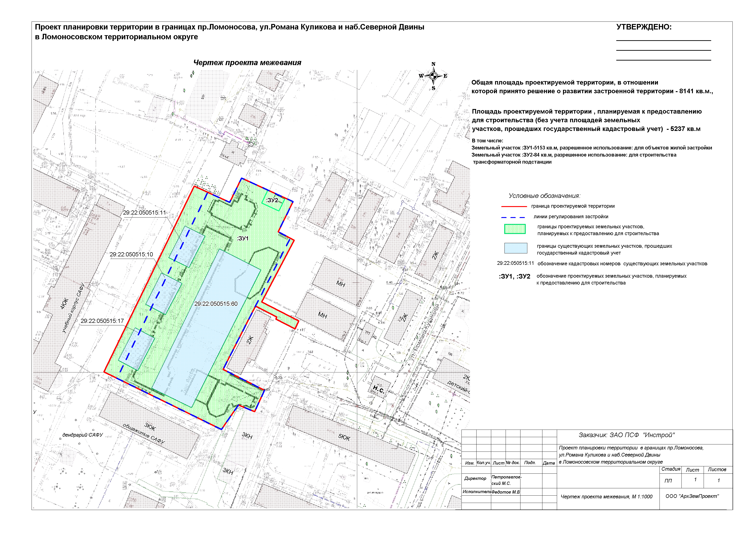The image size is (756, 534).
Task: Click 'Заказчик: ЗАО ПСФ Инстрой' title block cell
Action: click(627, 435)
